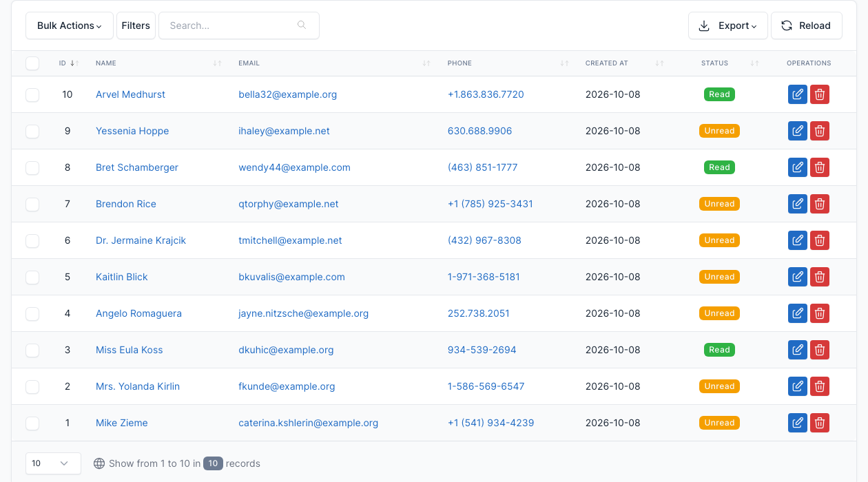Edit the Arvel Medhurst record
Screen dimensions: 868x482
798,94
